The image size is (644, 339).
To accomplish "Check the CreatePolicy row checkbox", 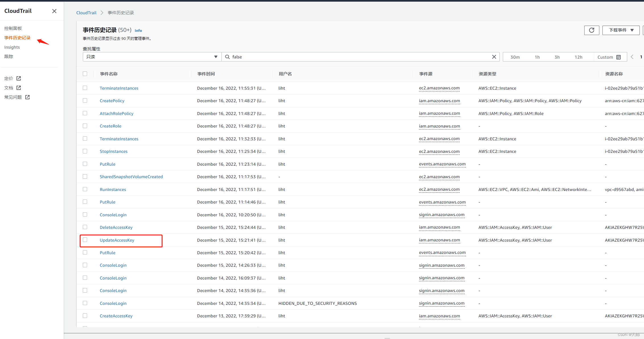I will pos(85,100).
